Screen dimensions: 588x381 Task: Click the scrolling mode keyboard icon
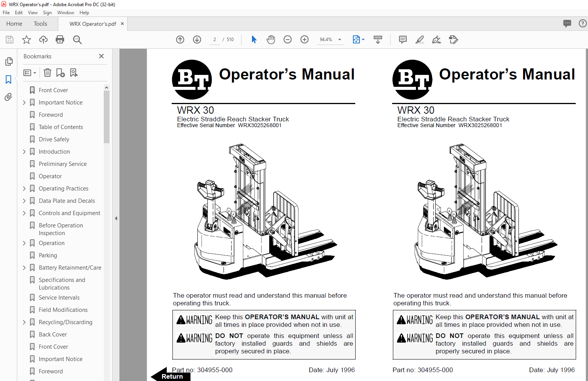click(x=378, y=40)
